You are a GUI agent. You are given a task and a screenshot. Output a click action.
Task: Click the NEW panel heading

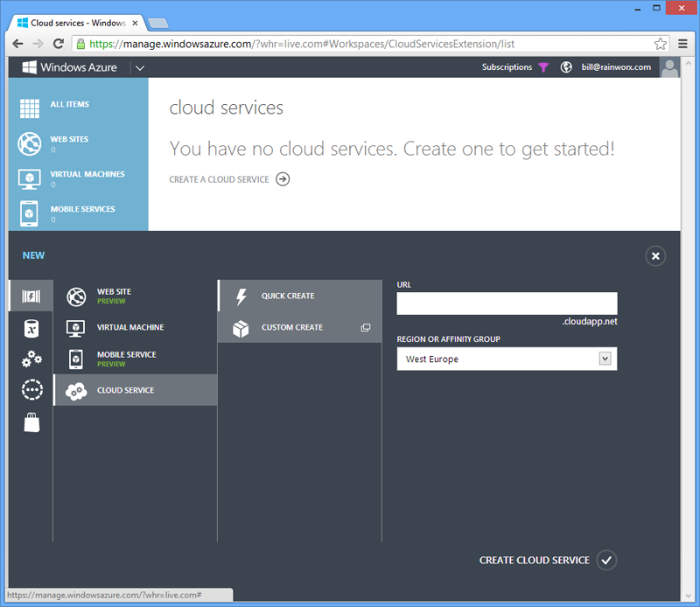pos(33,255)
